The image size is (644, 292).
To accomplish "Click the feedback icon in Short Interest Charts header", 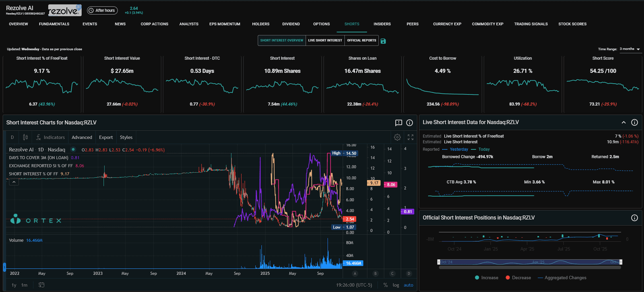I will click(x=398, y=123).
